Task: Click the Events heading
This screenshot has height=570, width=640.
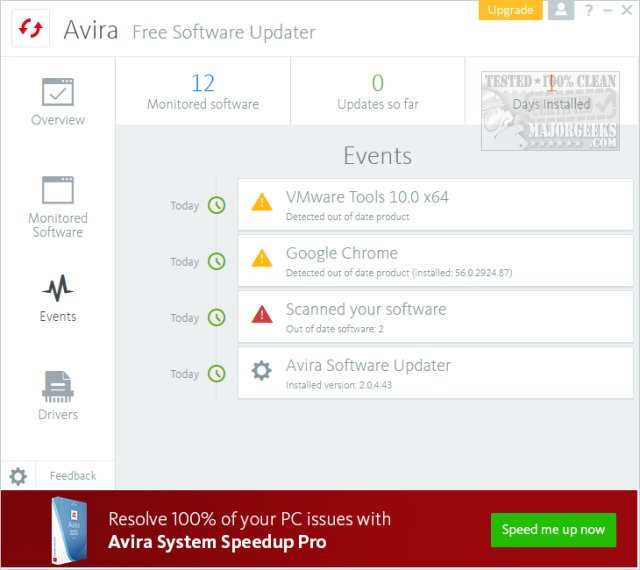Action: click(378, 156)
